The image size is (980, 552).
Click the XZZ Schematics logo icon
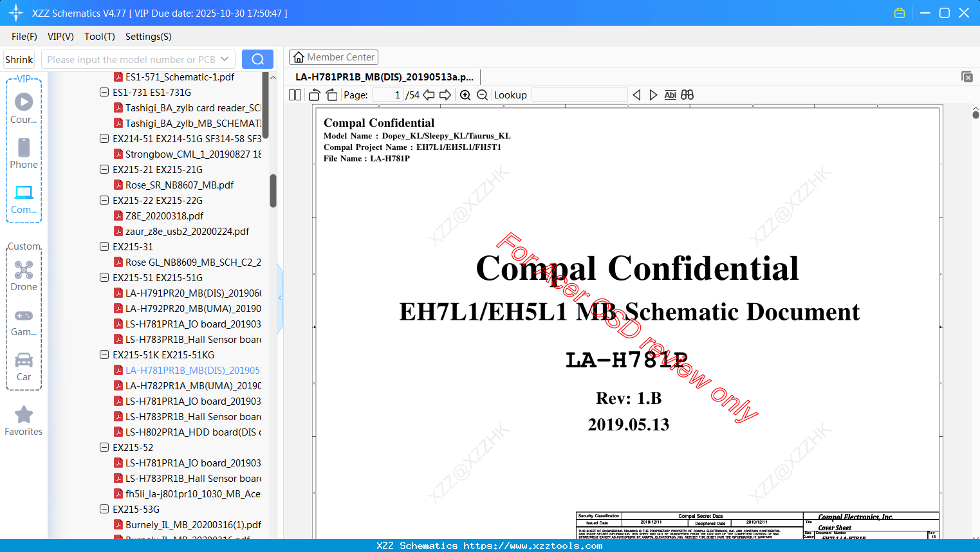pyautogui.click(x=16, y=13)
